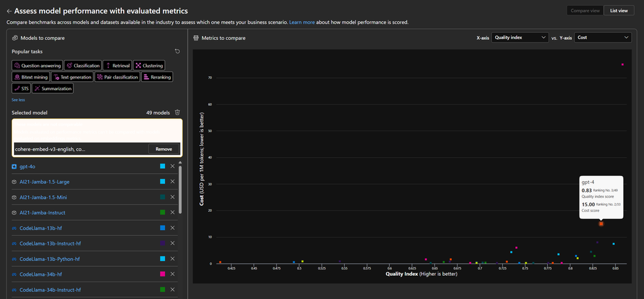Open the CodeLlama-34b-hf model link
644x299 pixels.
(40, 274)
